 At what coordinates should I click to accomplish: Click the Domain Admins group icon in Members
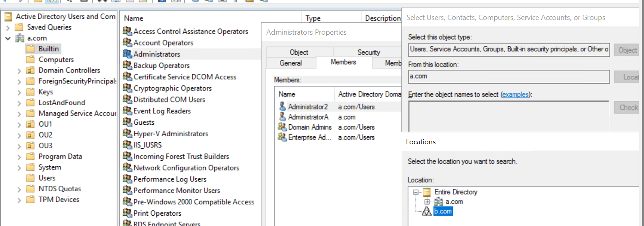click(x=282, y=127)
